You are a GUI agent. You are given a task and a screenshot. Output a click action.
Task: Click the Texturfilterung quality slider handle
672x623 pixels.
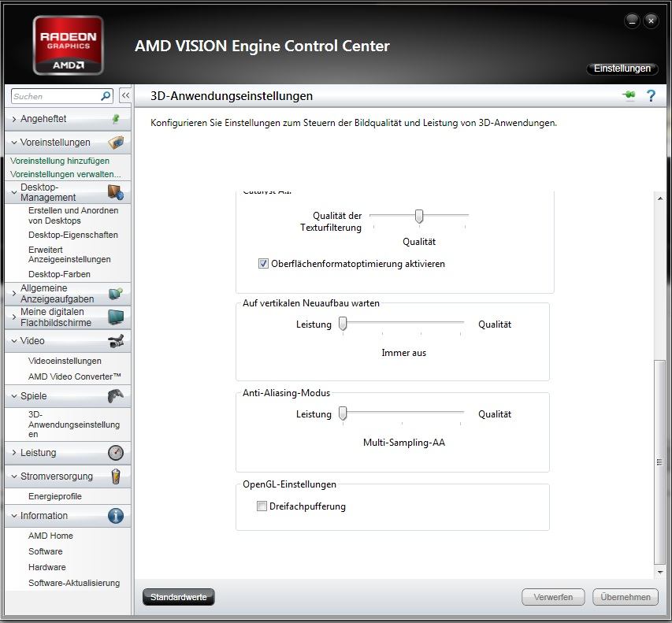pos(419,217)
